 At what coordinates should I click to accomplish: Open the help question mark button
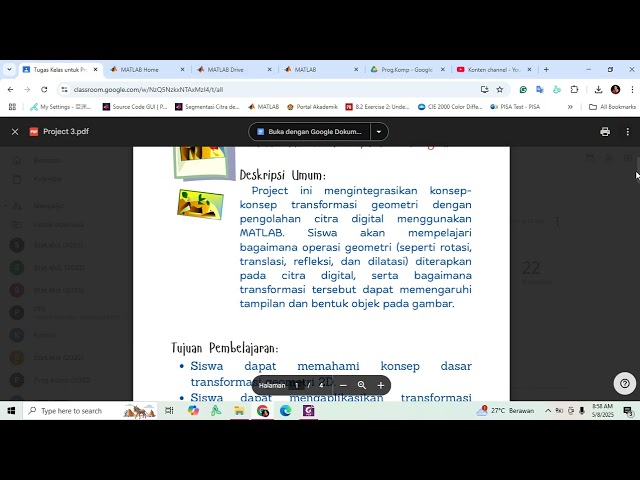pyautogui.click(x=624, y=383)
